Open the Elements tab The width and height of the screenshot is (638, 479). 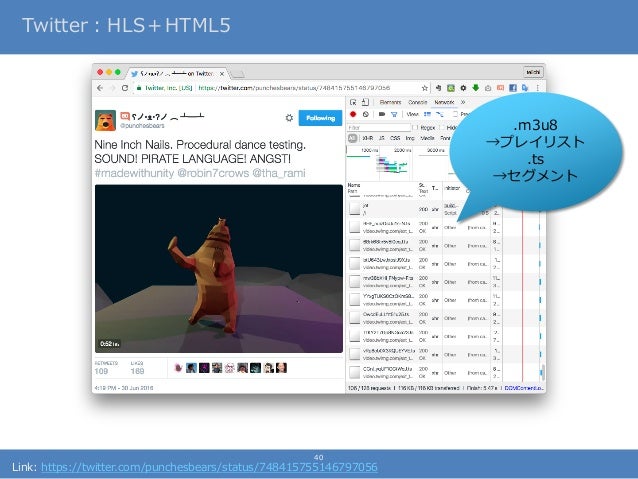pos(390,102)
